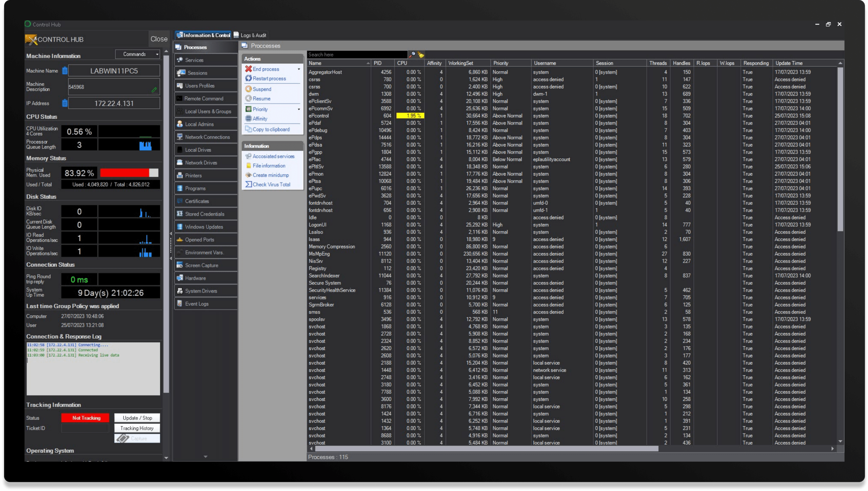Select the Services menu item
The image size is (868, 491).
[x=194, y=60]
